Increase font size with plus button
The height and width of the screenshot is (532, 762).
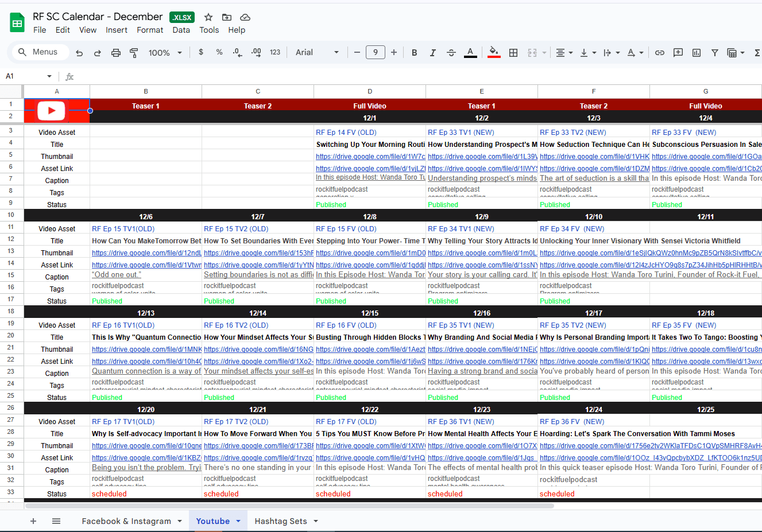(394, 52)
